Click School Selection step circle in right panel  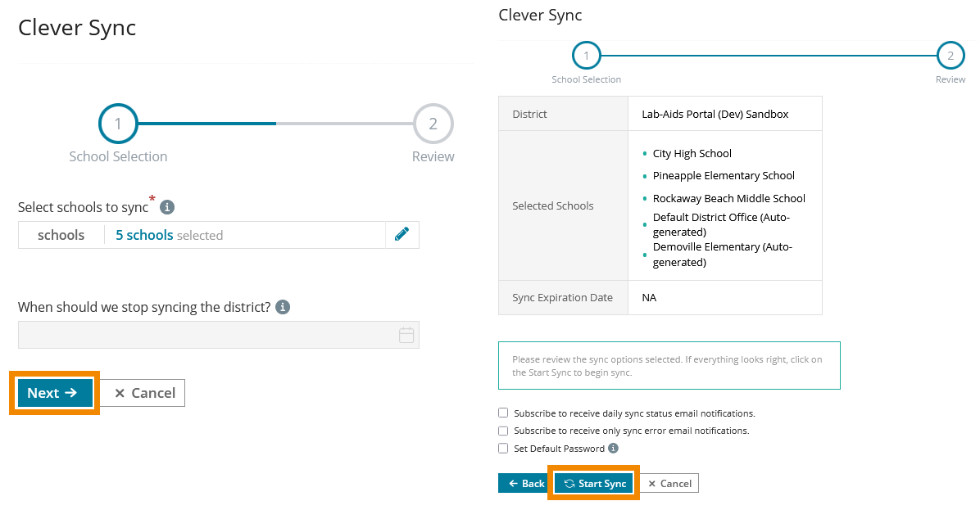click(x=587, y=56)
